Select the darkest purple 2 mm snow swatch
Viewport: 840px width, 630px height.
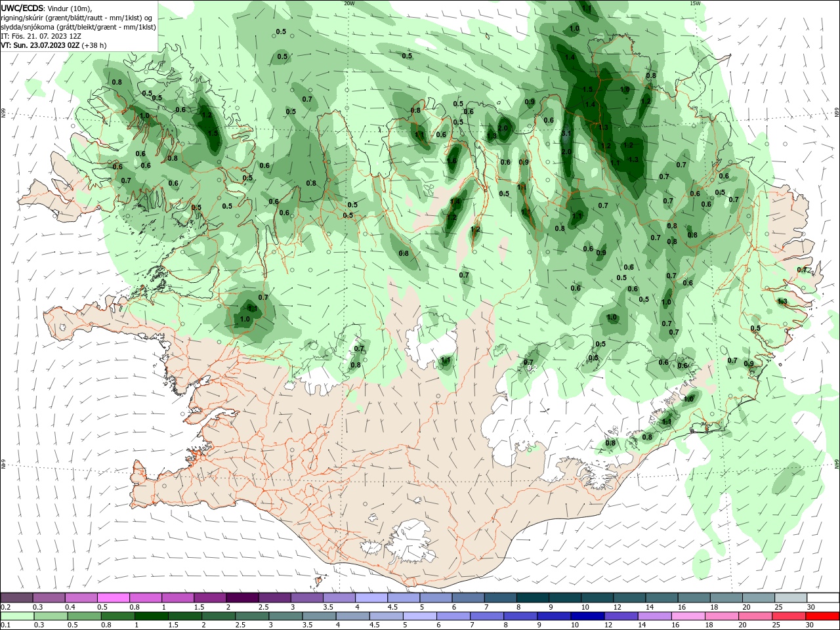click(242, 598)
